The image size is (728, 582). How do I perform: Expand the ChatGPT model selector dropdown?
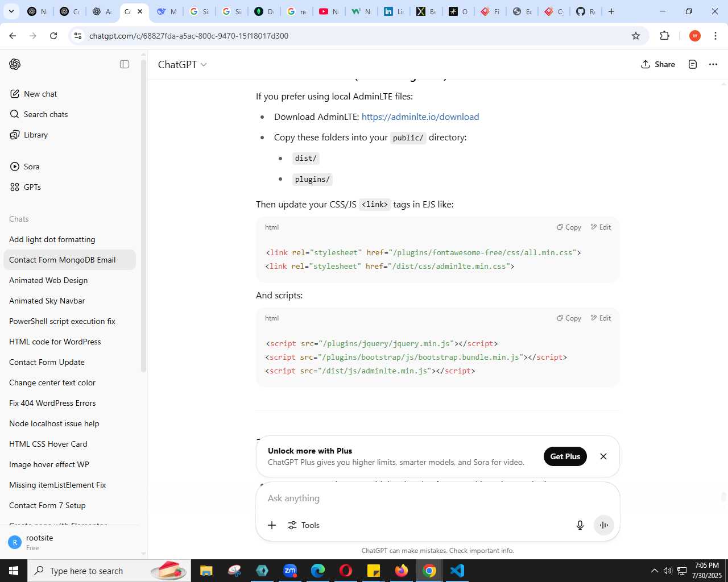(x=182, y=64)
